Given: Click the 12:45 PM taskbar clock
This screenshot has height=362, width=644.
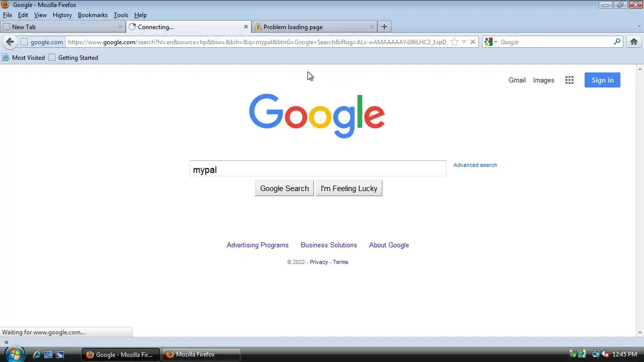Looking at the screenshot, I should (624, 354).
